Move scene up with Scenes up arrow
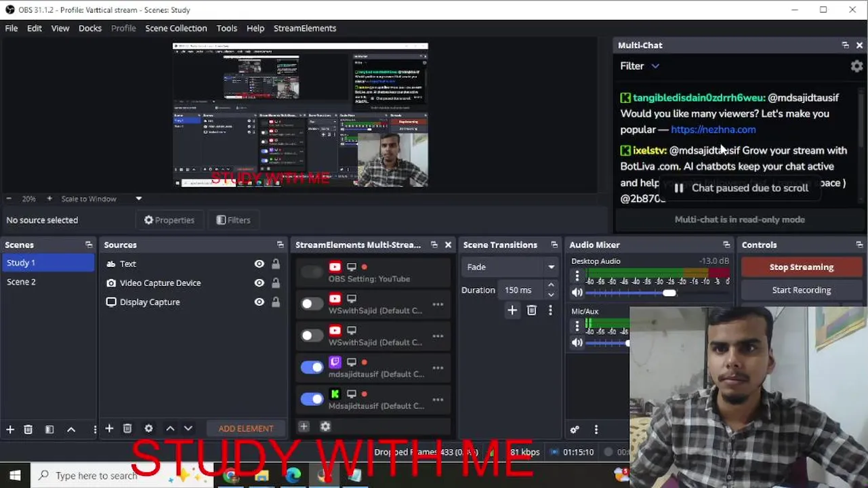 point(71,429)
